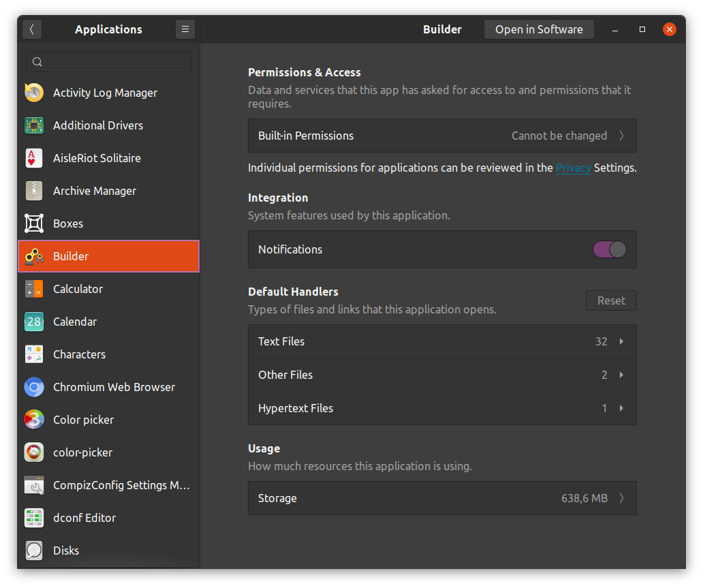The width and height of the screenshot is (703, 588).
Task: Expand Built-in Permissions chevron
Action: coord(621,136)
